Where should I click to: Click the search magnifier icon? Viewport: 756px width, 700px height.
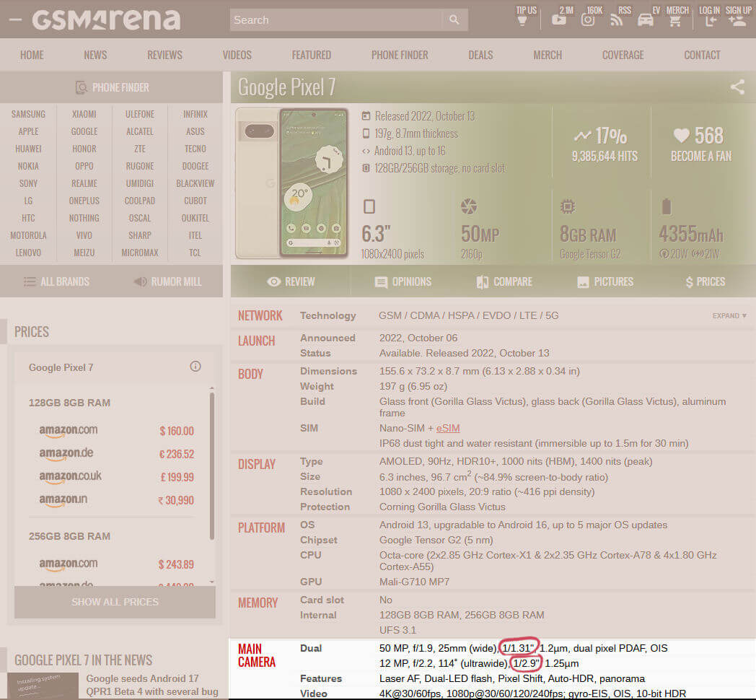[454, 19]
